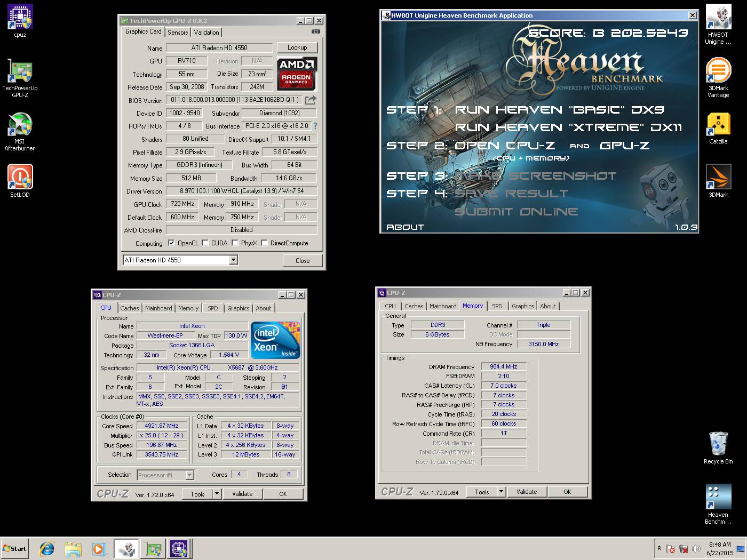Screen dimensions: 747x560
Task: Click Tools button in left CPU-Z window
Action: [197, 494]
